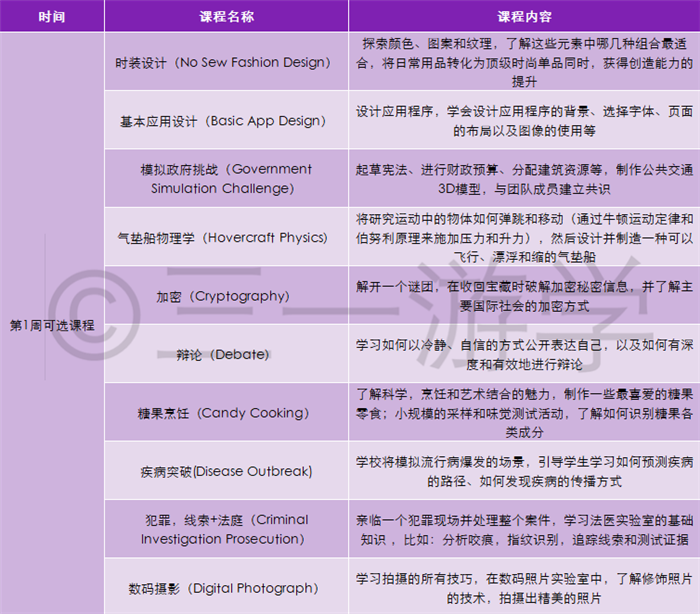
Task: Select the Criminal Investigation Prosecution cell
Action: pyautogui.click(x=226, y=529)
